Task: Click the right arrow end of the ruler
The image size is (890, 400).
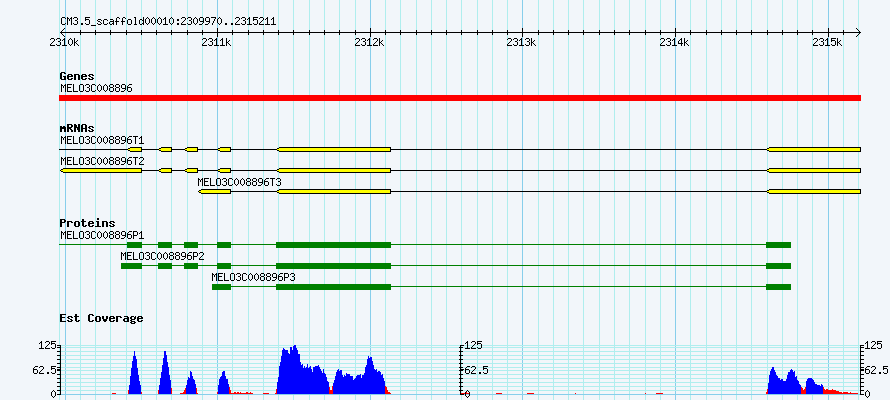Action: [x=858, y=32]
